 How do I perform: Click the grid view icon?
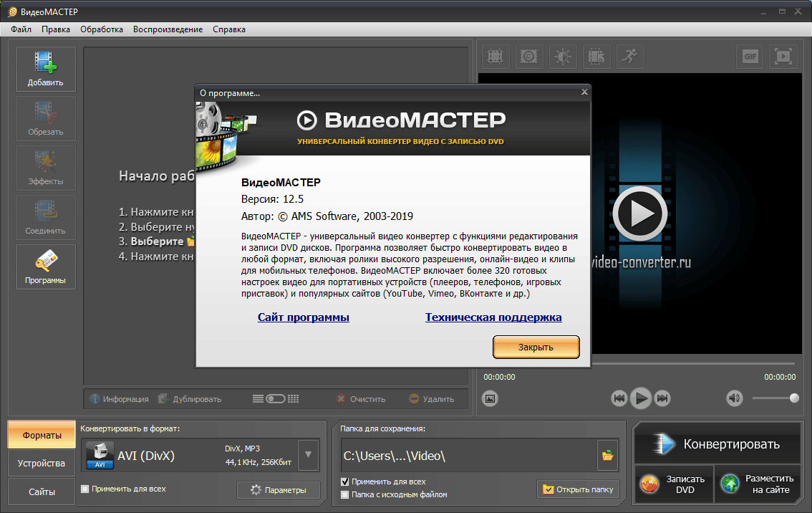click(x=294, y=398)
